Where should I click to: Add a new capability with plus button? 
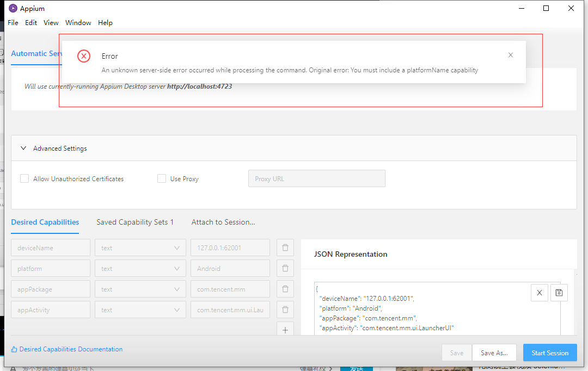pos(285,330)
